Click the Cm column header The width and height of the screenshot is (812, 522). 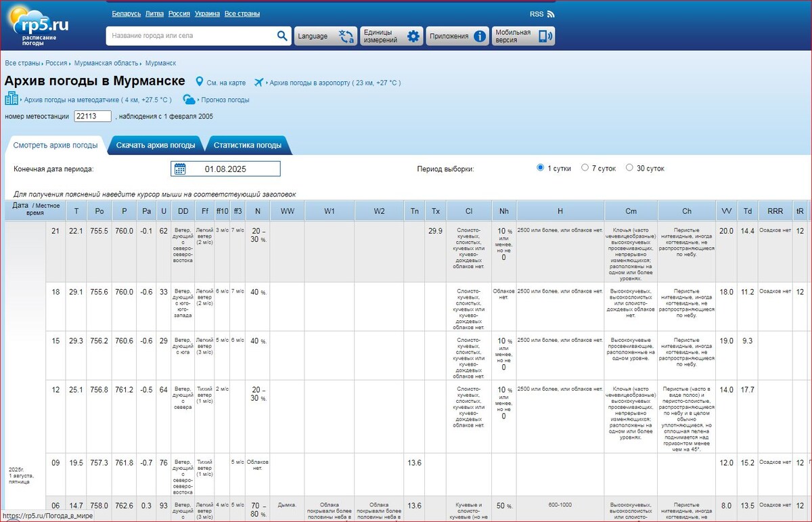pyautogui.click(x=631, y=211)
